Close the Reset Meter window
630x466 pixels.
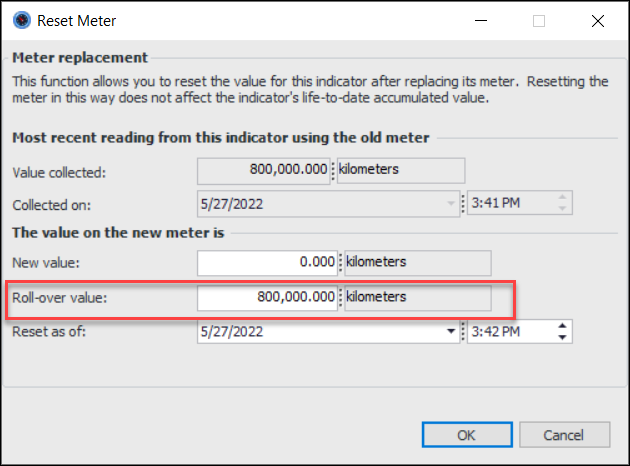(x=598, y=20)
